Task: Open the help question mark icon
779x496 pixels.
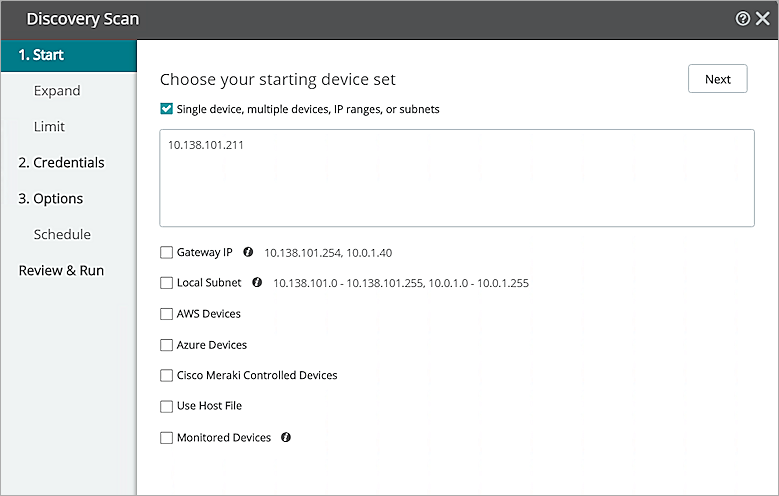Action: click(x=742, y=19)
